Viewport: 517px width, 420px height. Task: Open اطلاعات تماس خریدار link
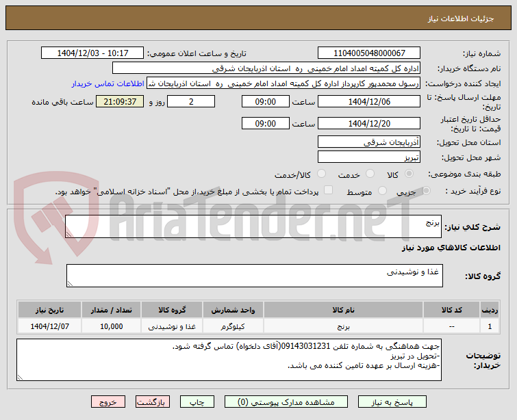coord(108,83)
